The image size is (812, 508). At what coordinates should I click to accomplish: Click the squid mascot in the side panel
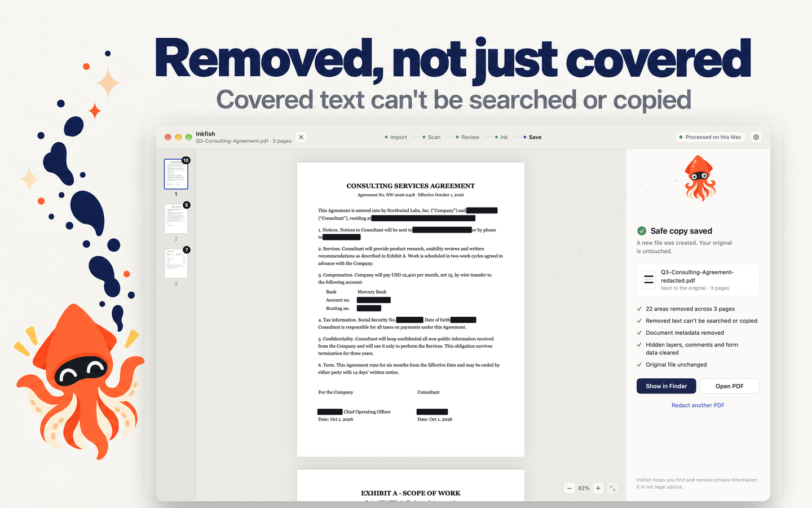[x=699, y=178]
